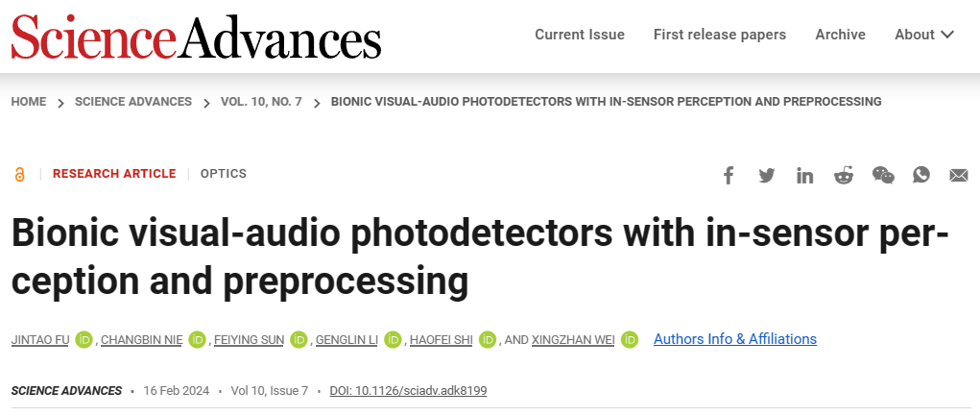Share article on Twitter
Screen dimensions: 980x416
[x=766, y=175]
